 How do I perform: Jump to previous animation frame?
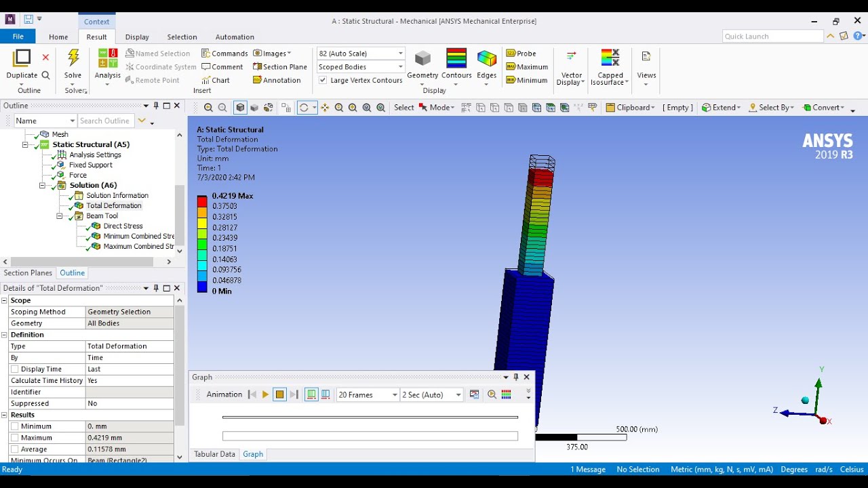tap(252, 394)
